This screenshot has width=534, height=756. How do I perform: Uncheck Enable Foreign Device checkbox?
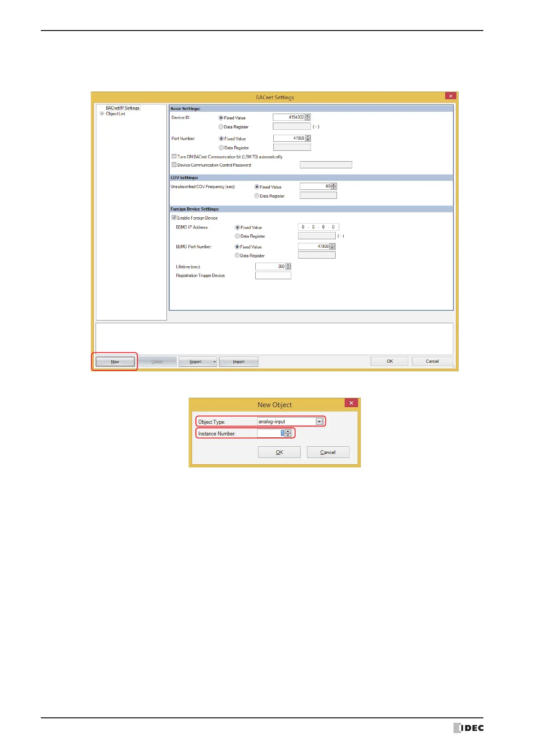pos(174,218)
